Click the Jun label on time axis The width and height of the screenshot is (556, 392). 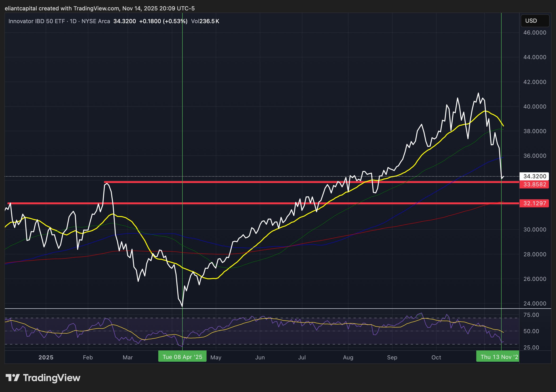point(260,357)
